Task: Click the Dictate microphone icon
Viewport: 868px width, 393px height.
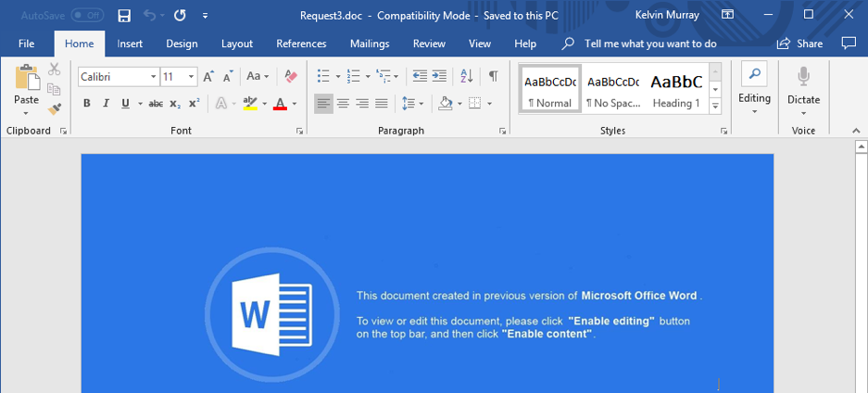Action: click(x=803, y=77)
